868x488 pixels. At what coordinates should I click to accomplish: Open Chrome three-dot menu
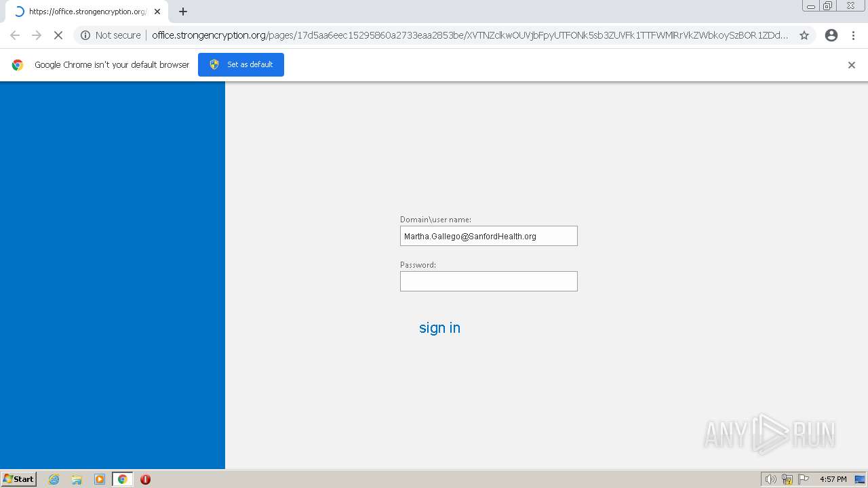(853, 35)
